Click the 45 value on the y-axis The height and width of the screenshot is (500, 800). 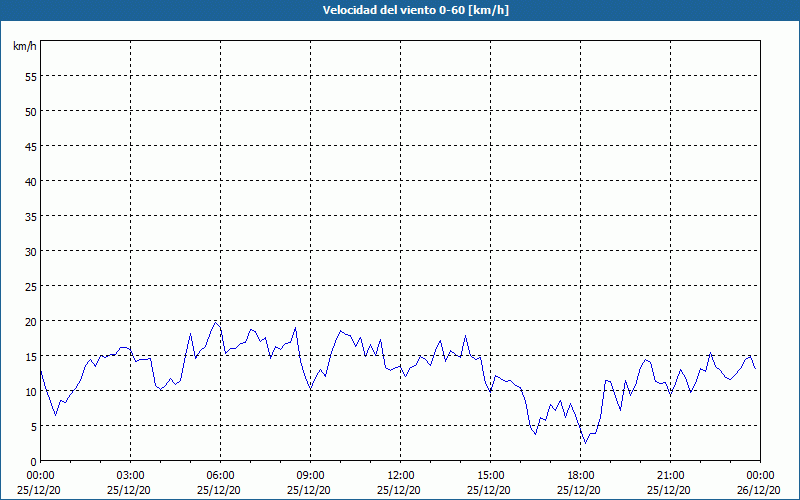pos(31,146)
